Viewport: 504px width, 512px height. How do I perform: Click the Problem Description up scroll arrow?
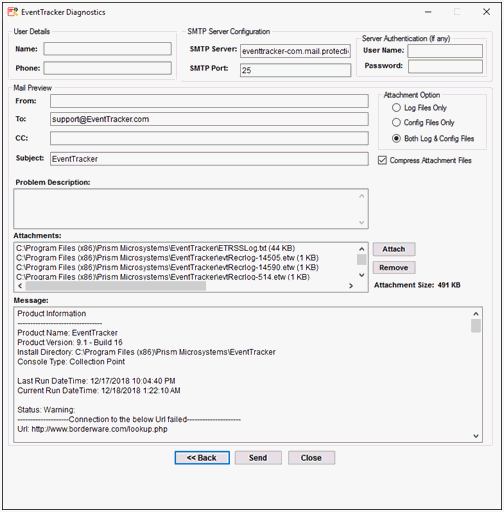[x=362, y=196]
